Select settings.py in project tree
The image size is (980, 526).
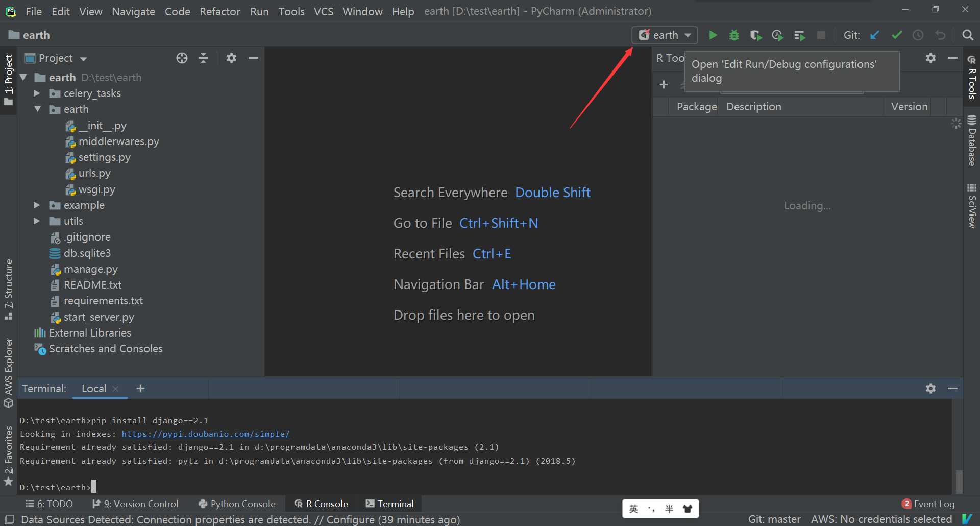tap(104, 157)
